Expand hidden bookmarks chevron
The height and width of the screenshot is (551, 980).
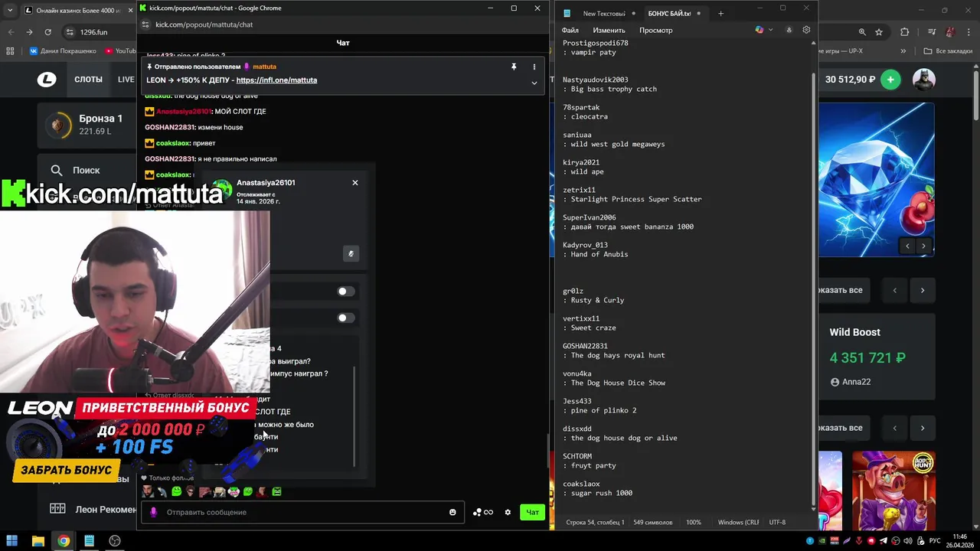tap(903, 51)
